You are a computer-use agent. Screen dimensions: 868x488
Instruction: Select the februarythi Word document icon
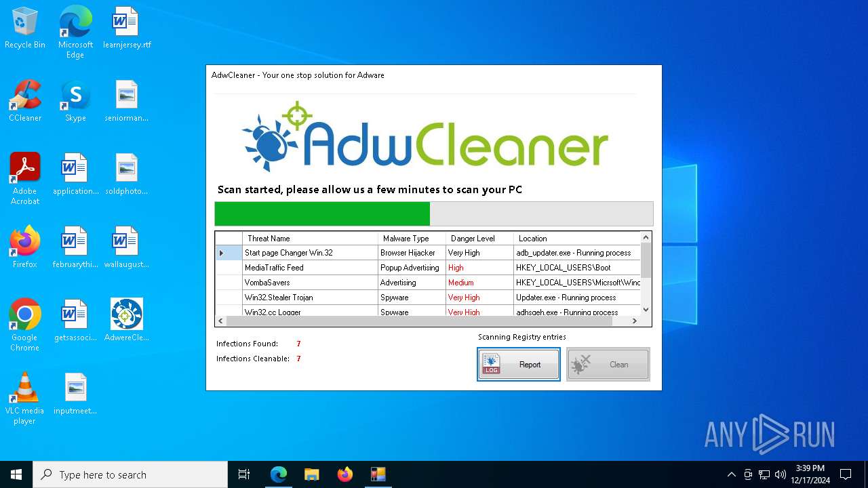75,247
